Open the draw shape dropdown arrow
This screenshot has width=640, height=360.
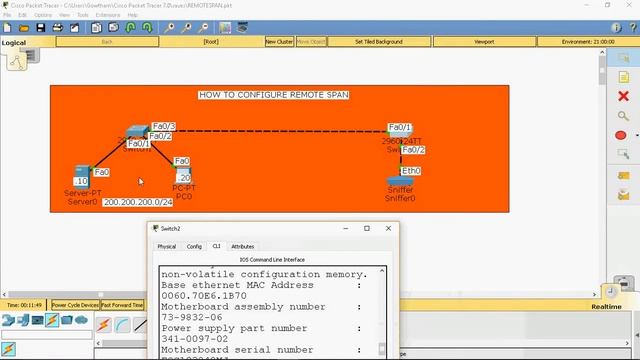pyautogui.click(x=637, y=136)
